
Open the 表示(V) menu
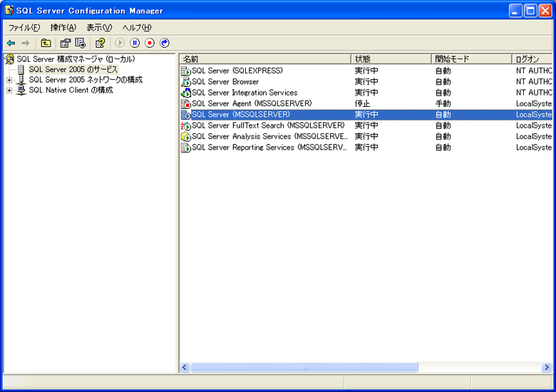click(99, 28)
